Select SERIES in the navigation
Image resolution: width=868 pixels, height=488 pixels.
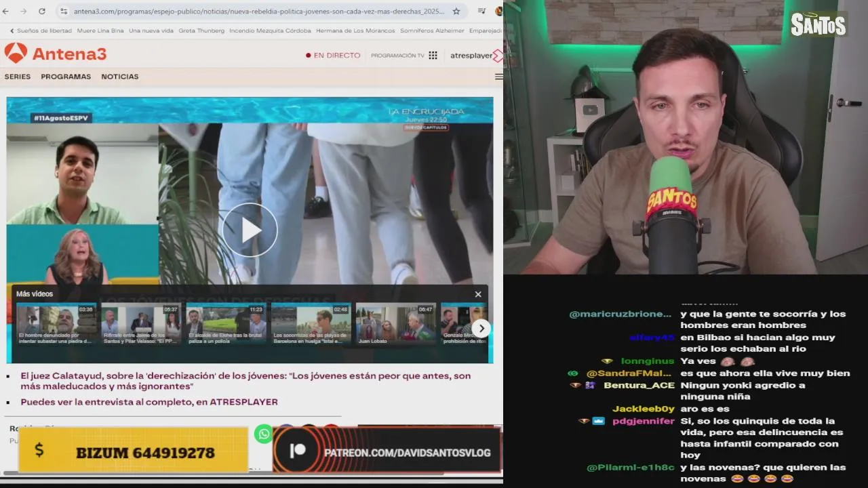[x=18, y=77]
